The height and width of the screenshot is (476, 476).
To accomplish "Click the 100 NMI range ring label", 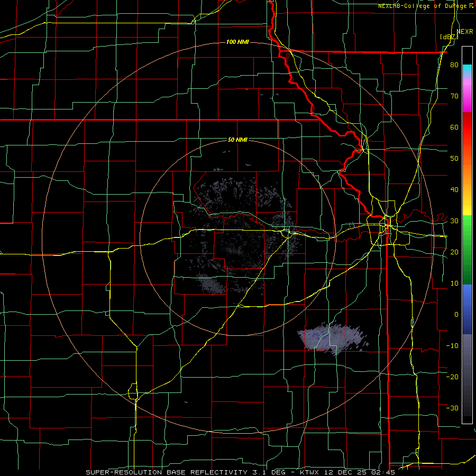I will [x=237, y=42].
